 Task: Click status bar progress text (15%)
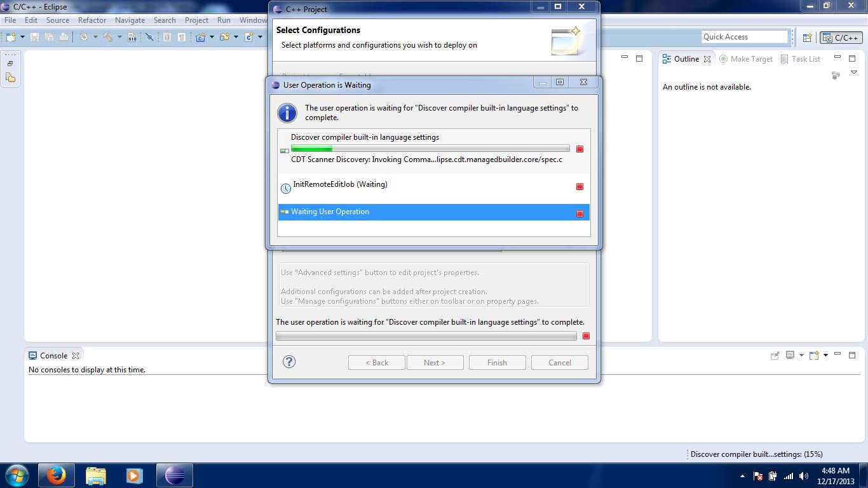pyautogui.click(x=756, y=454)
